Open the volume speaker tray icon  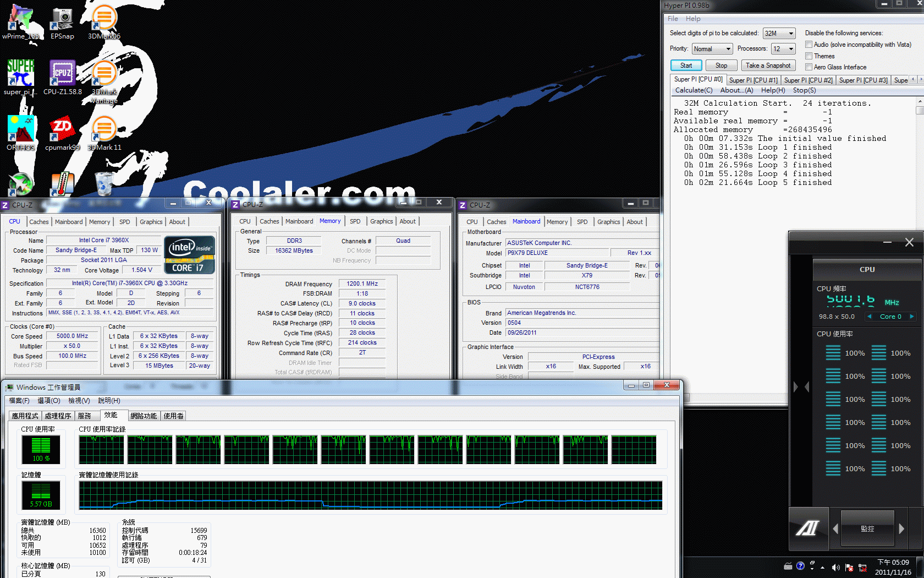(x=836, y=567)
